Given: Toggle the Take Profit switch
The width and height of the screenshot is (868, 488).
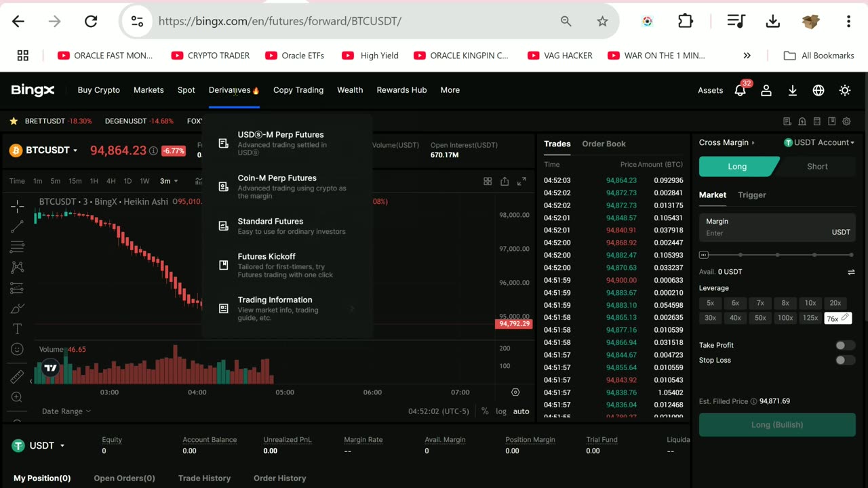Looking at the screenshot, I should [x=845, y=346].
